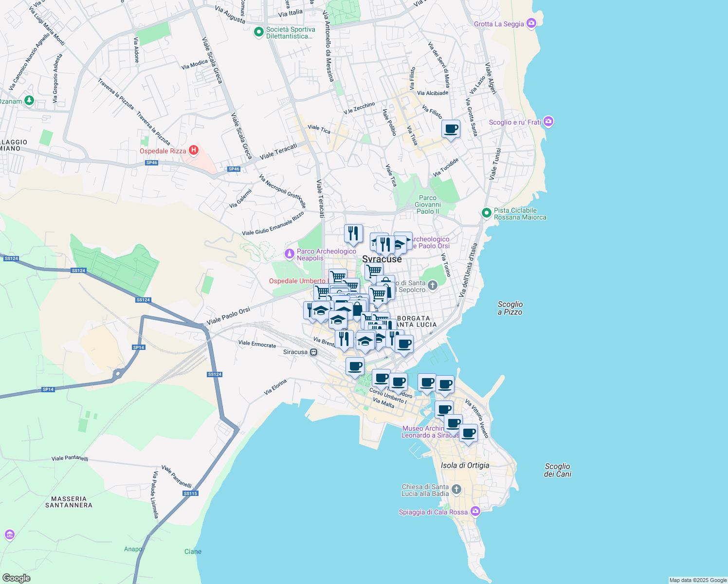728x584 pixels.
Task: Open the shopping cart marker below Syracuse label
Action: pyautogui.click(x=374, y=272)
